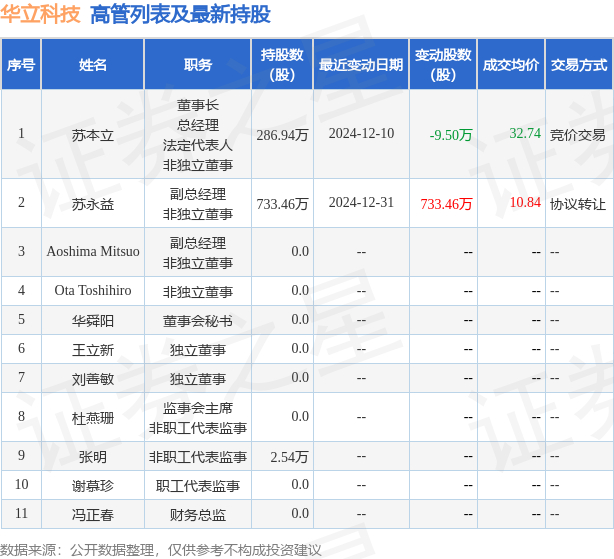The width and height of the screenshot is (614, 559).
Task: Click the 华立科技 title text
Action: tap(40, 14)
